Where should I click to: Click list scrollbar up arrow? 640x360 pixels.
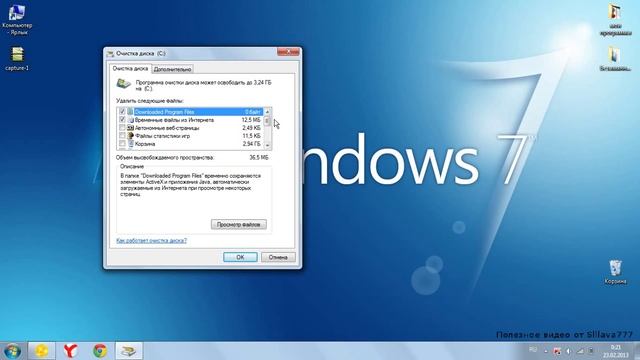coord(267,111)
